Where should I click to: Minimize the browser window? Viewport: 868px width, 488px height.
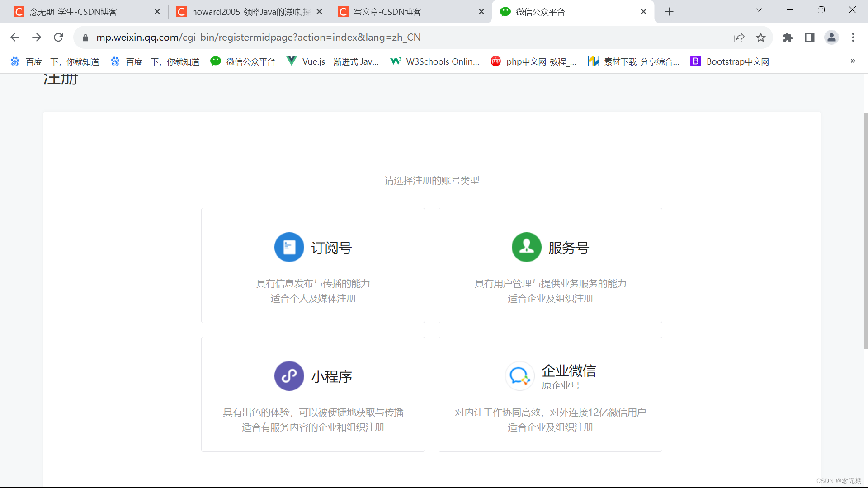tap(790, 10)
